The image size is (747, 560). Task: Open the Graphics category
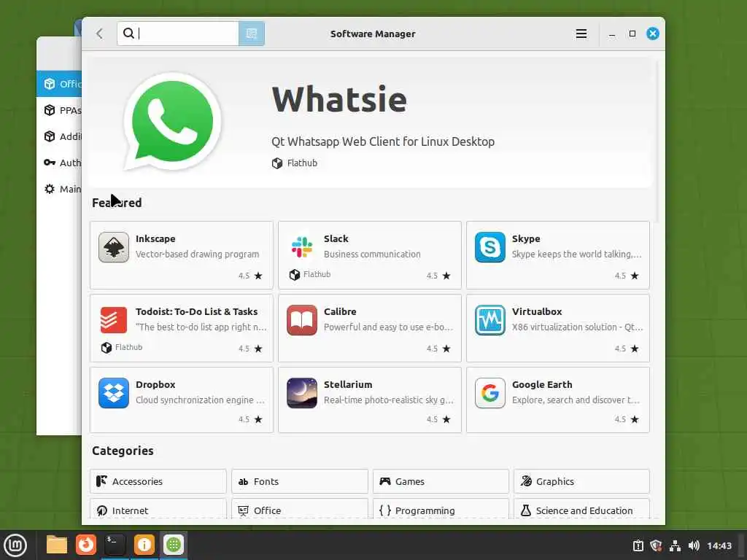581,481
